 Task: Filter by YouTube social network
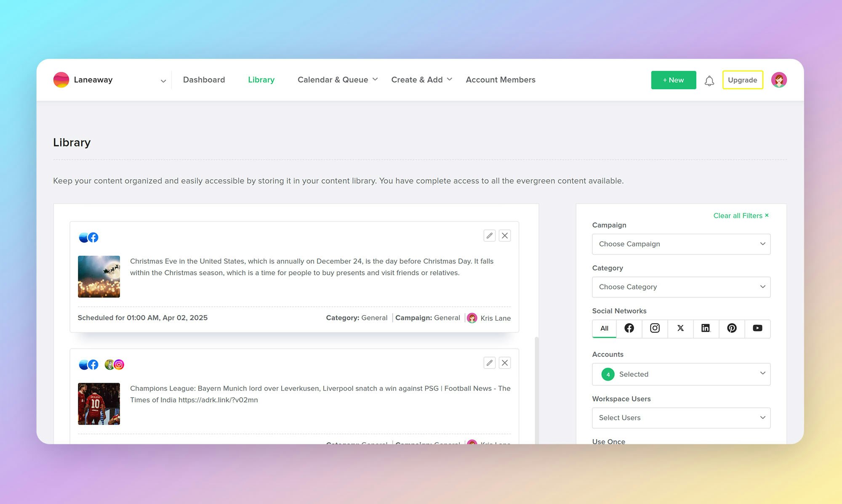tap(757, 328)
